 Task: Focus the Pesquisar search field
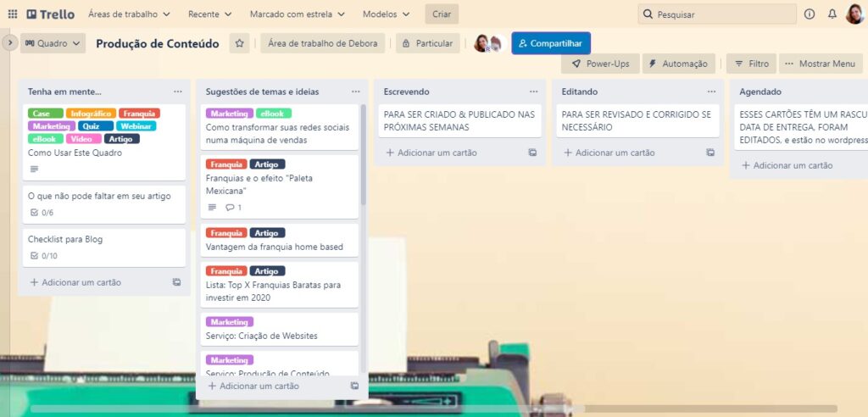[x=717, y=14]
